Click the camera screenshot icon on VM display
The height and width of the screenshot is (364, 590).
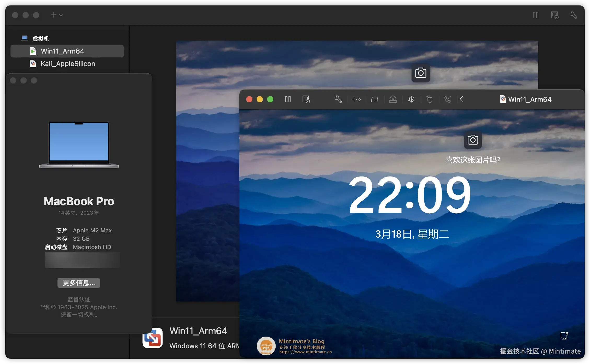(x=472, y=140)
